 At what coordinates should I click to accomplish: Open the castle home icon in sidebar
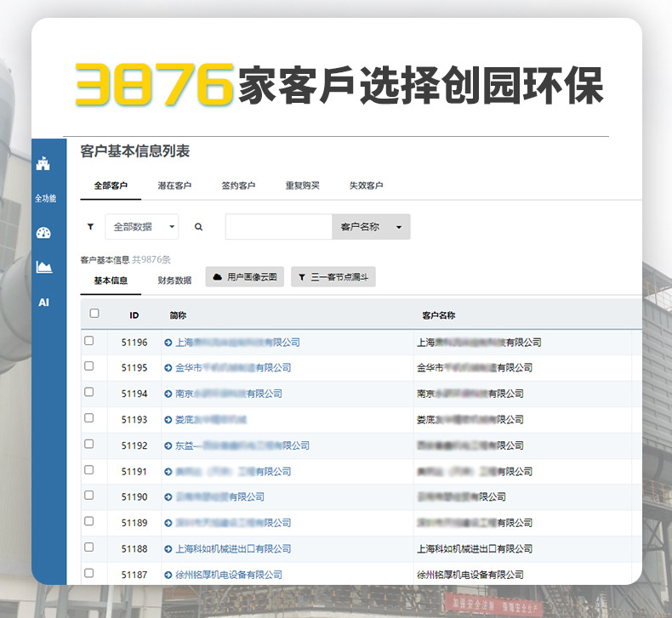point(43,163)
